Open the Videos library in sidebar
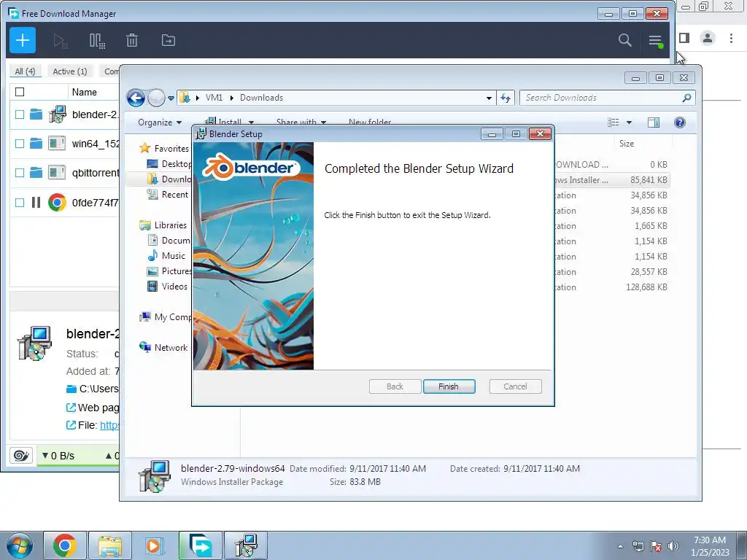The width and height of the screenshot is (747, 560). pyautogui.click(x=167, y=286)
